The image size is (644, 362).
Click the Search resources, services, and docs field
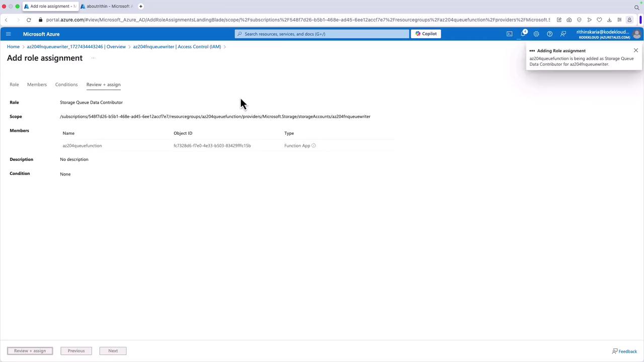point(322,34)
